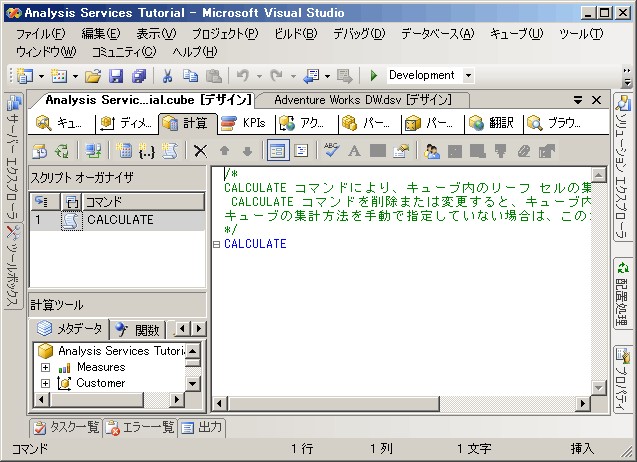Click the Deploy server icon in calculations toolbar
Image resolution: width=637 pixels, height=462 pixels.
93,151
